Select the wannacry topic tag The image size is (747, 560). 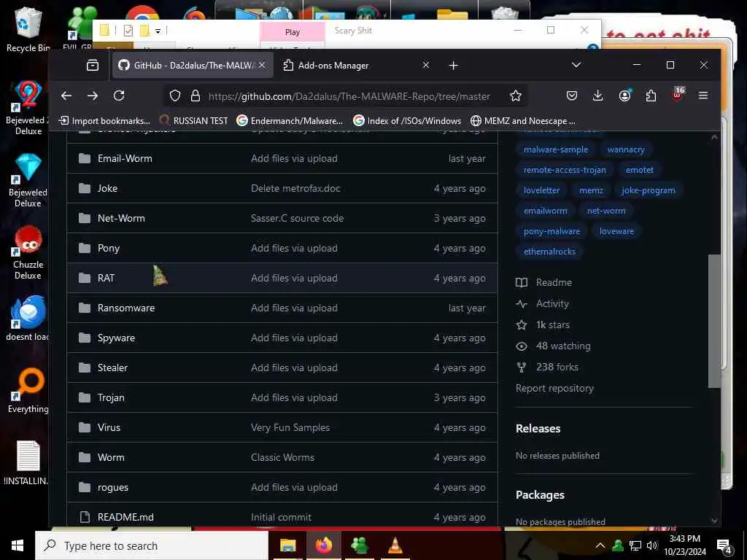coord(626,149)
